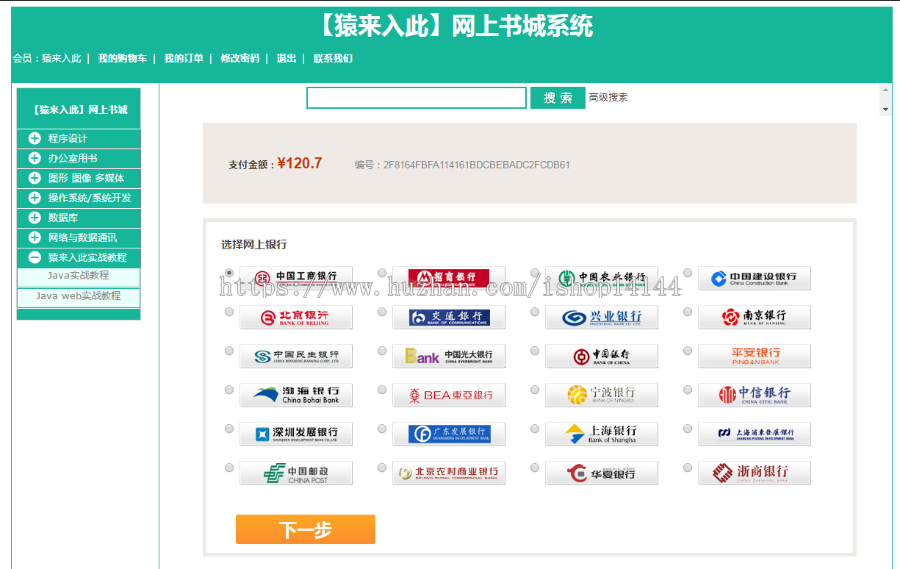The image size is (900, 569).
Task: Click the 选择网上银行 heading
Action: pyautogui.click(x=254, y=245)
